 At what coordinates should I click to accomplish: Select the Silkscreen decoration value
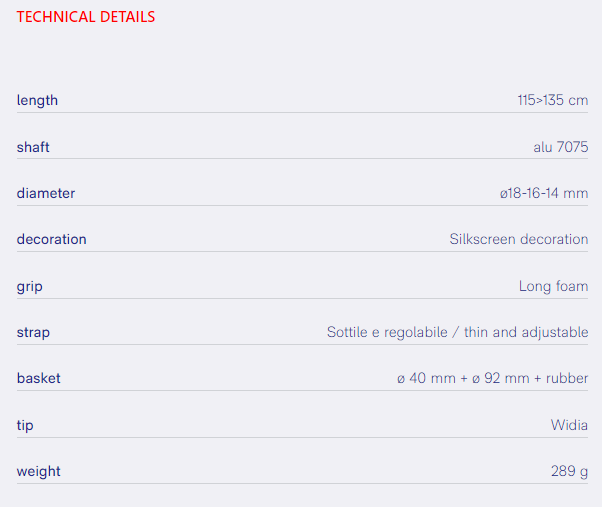[518, 239]
